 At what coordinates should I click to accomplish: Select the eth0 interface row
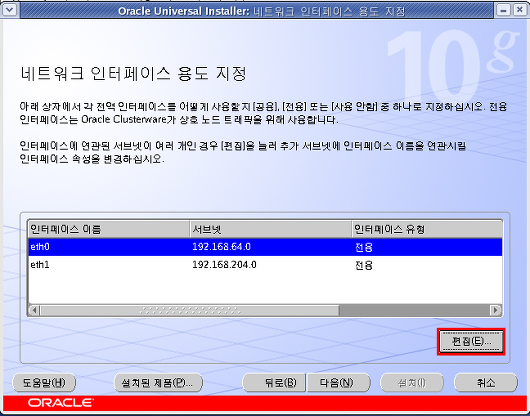click(265, 247)
